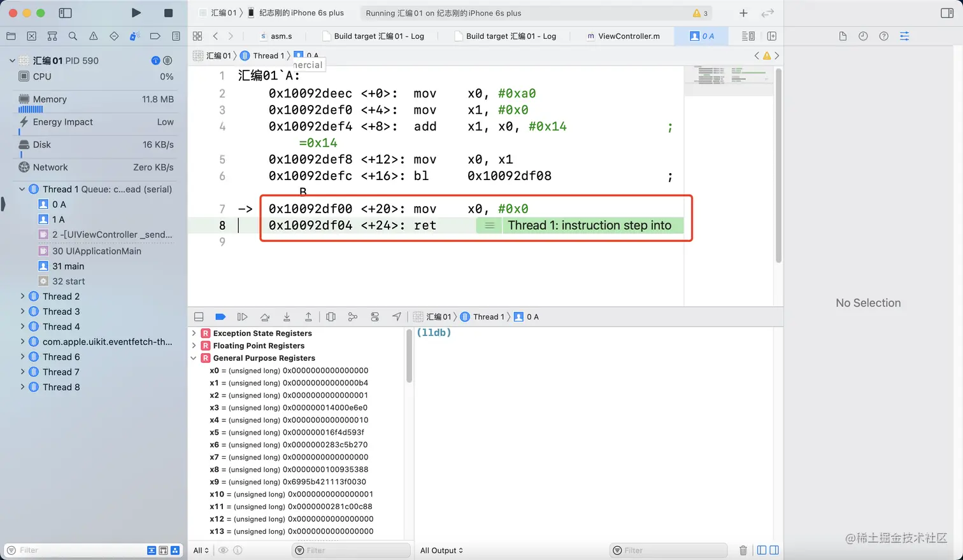Click the warning count indicator
Screen dimensions: 963x560
point(701,13)
